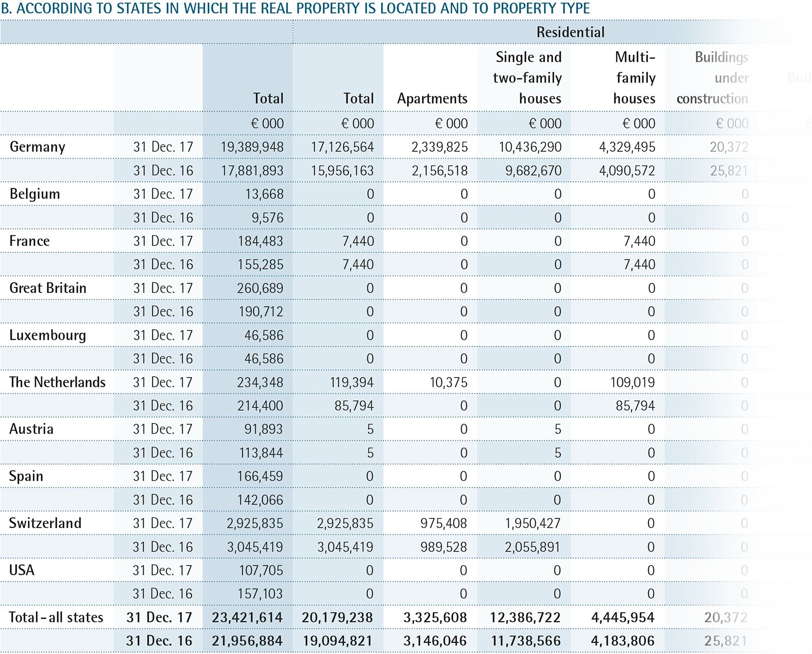
Task: Click the section B table title
Action: (x=295, y=9)
